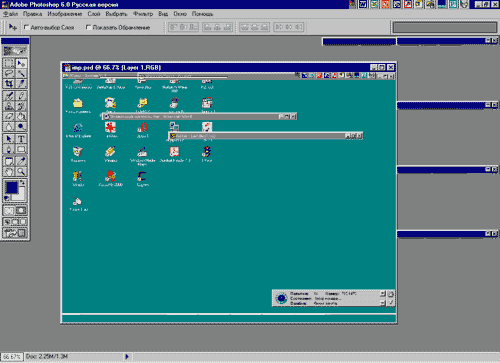Viewport: 500px width, 363px height.
Task: Select the Eyedropper tool
Action: tap(21, 161)
